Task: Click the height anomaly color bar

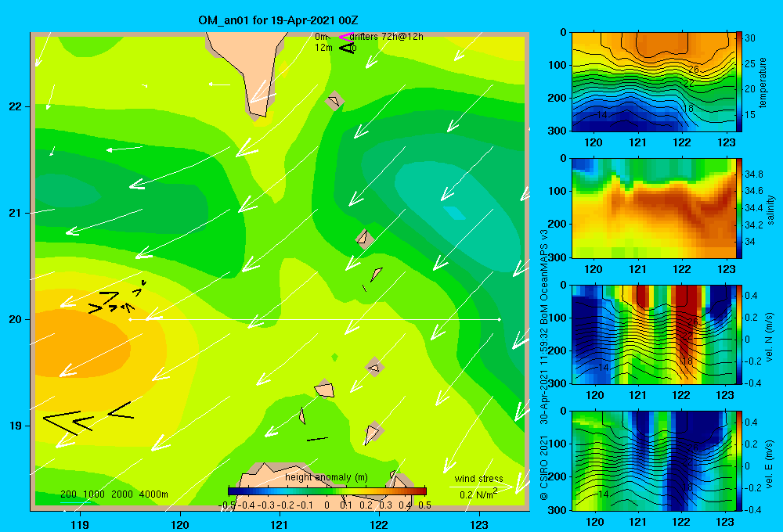Action: point(327,491)
